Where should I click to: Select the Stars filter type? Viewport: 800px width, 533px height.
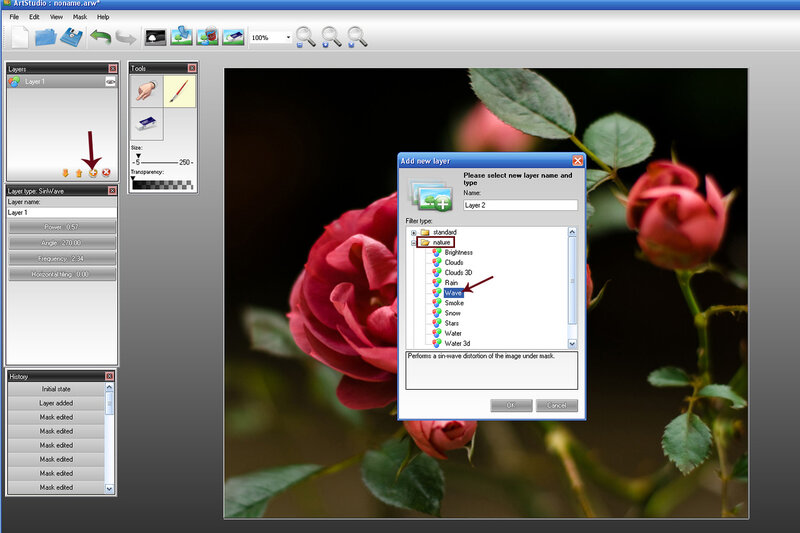(452, 323)
